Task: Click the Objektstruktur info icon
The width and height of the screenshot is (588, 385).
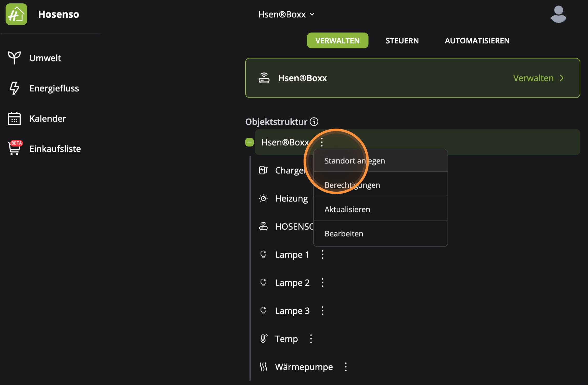Action: click(x=314, y=122)
